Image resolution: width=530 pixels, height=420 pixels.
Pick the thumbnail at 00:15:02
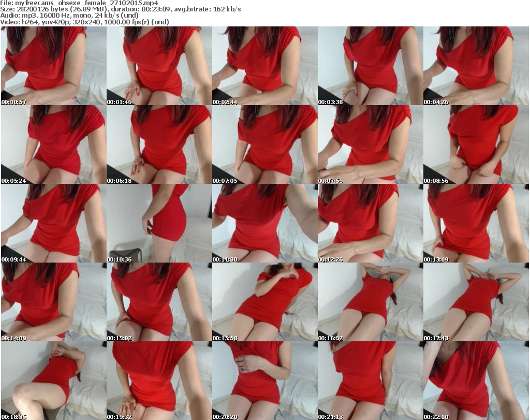tap(159, 302)
